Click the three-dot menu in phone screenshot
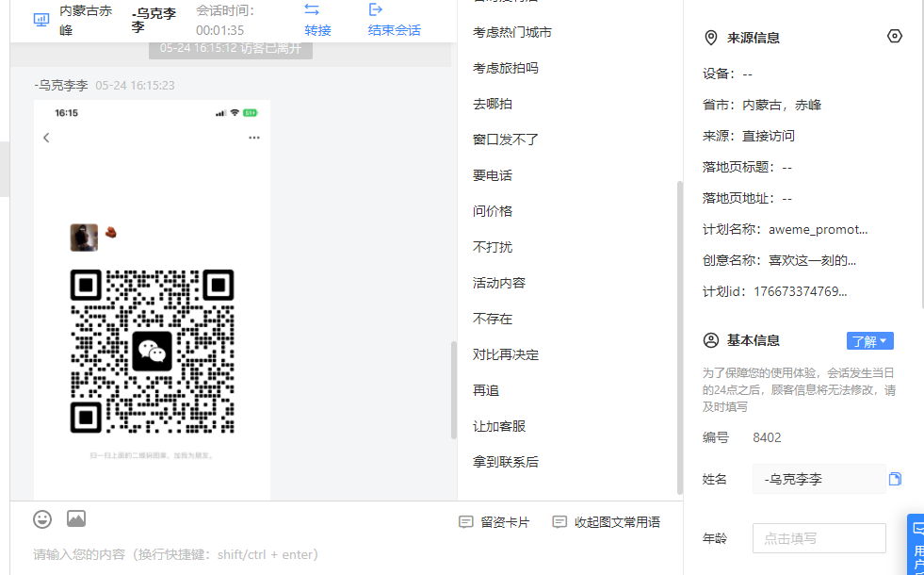Viewport: 924px width, 575px height. pos(254,138)
